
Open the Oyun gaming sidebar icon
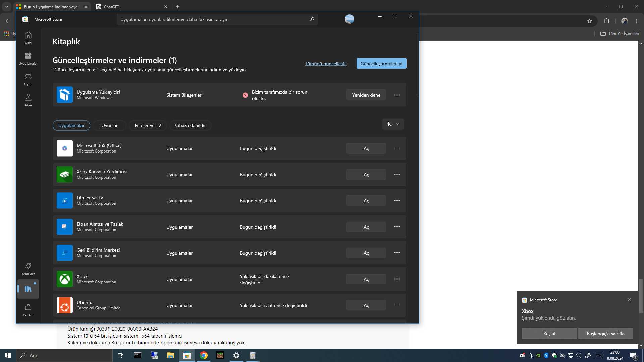(28, 79)
